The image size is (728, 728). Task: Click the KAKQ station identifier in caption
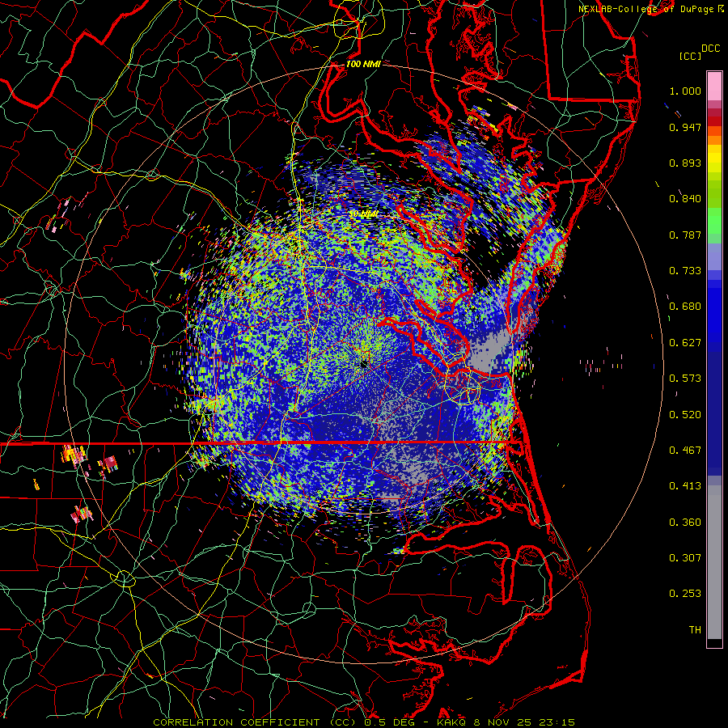pyautogui.click(x=452, y=722)
